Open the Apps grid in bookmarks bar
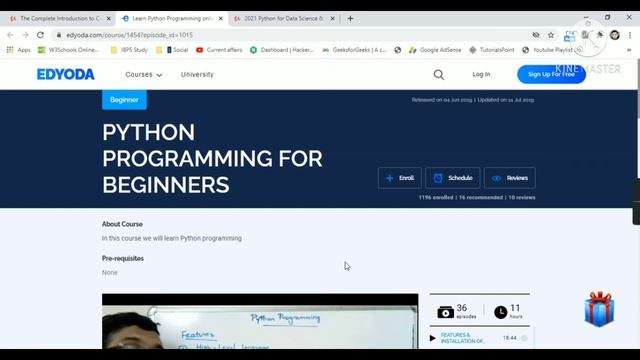 click(18, 50)
